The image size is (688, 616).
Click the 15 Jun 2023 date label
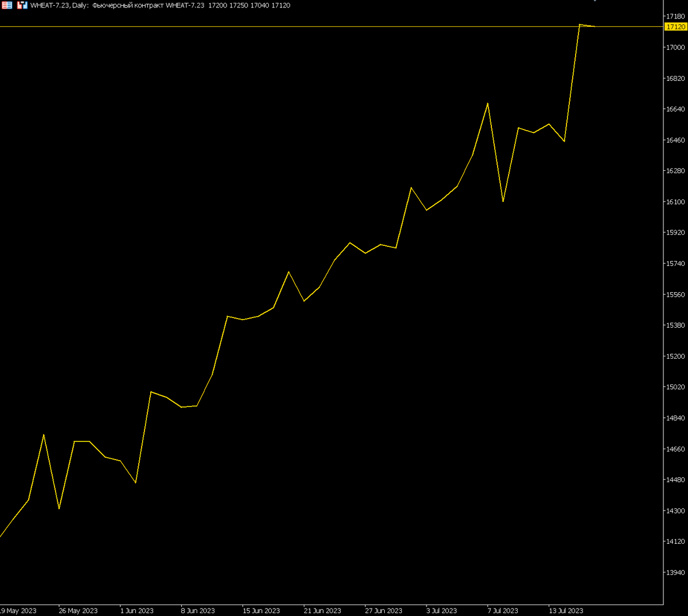pos(261,611)
